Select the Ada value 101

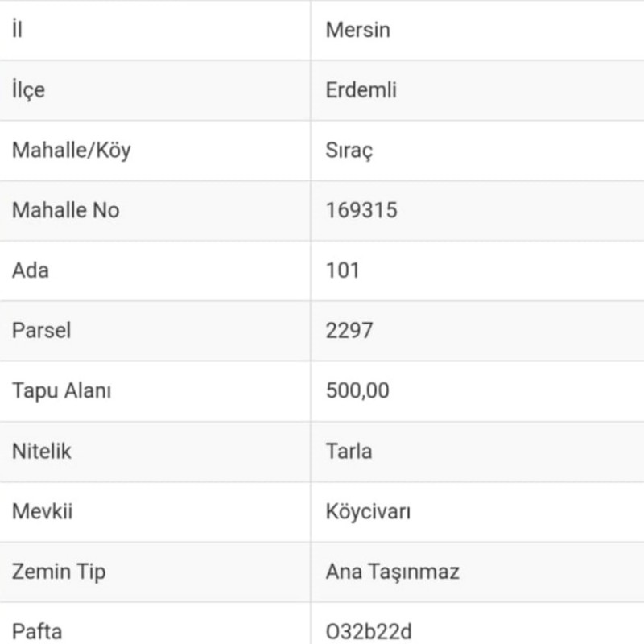(343, 270)
